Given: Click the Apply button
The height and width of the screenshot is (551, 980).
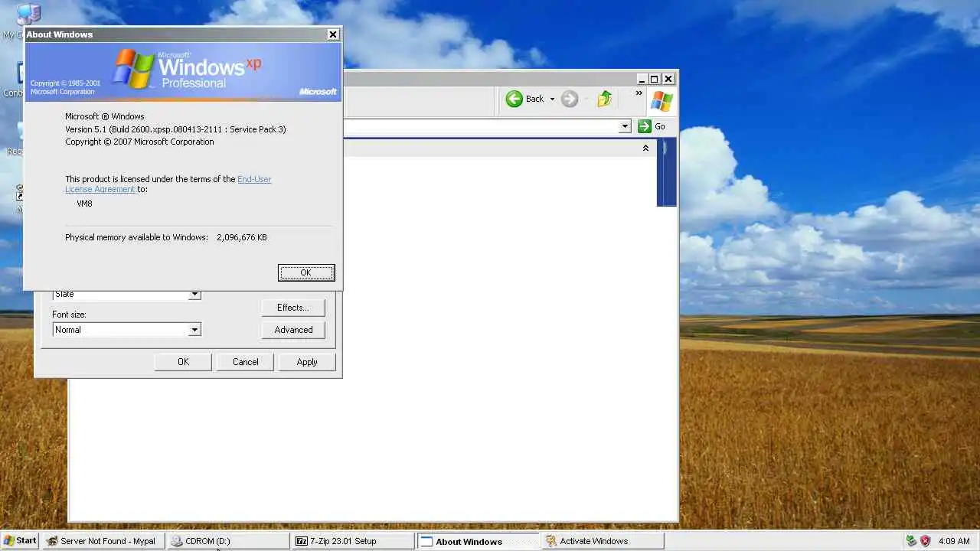Looking at the screenshot, I should pyautogui.click(x=307, y=362).
